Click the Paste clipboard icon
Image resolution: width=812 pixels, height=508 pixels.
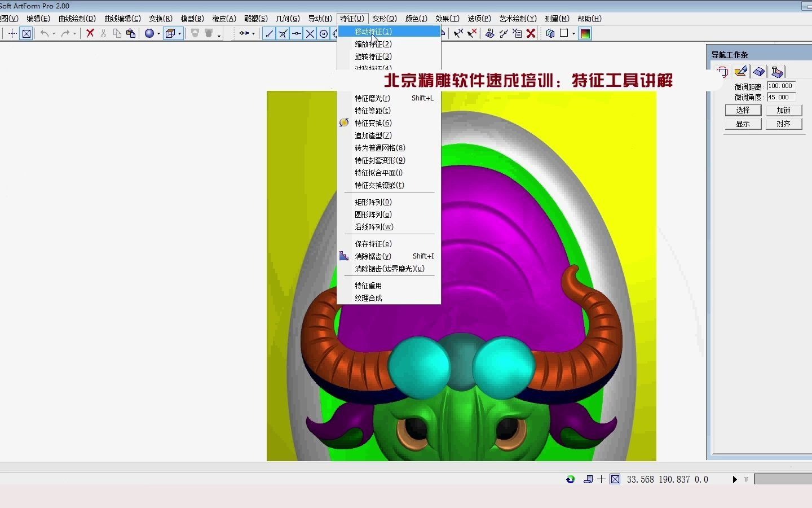[x=131, y=33]
